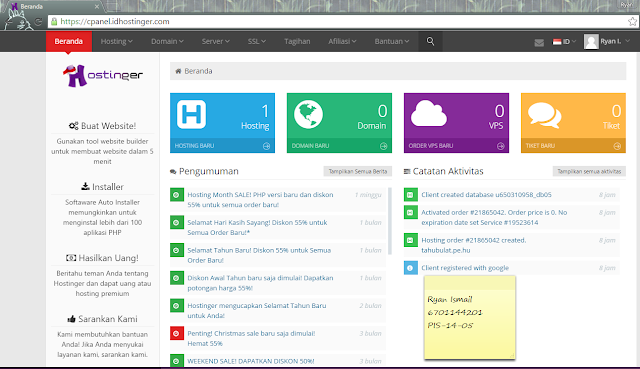Viewport: 640px width, 369px height.
Task: Click the browser reload icon
Action: coord(38,22)
